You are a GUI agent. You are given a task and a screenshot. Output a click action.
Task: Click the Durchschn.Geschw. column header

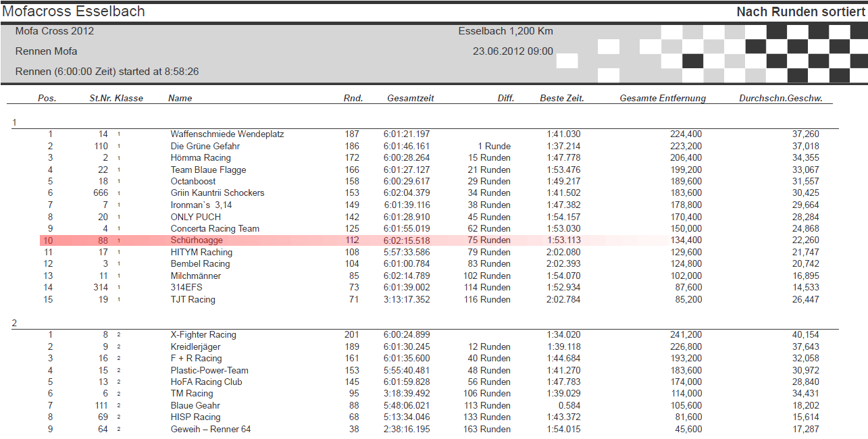[780, 98]
